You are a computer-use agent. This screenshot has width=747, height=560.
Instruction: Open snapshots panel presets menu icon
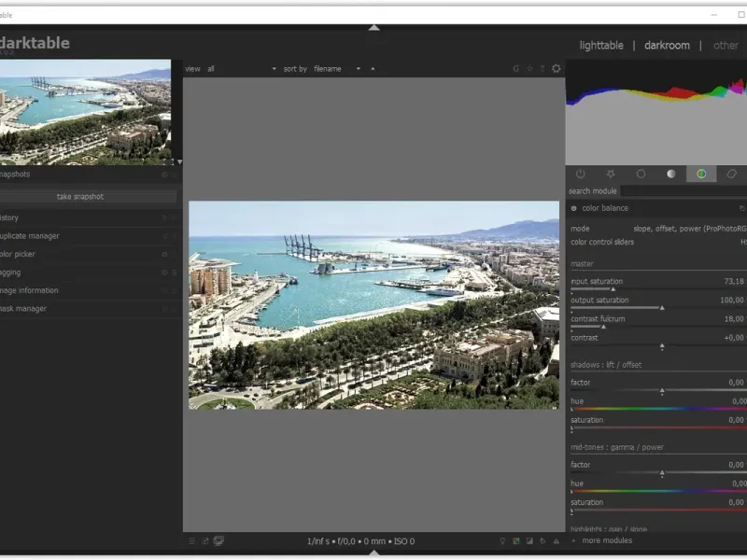coord(174,175)
